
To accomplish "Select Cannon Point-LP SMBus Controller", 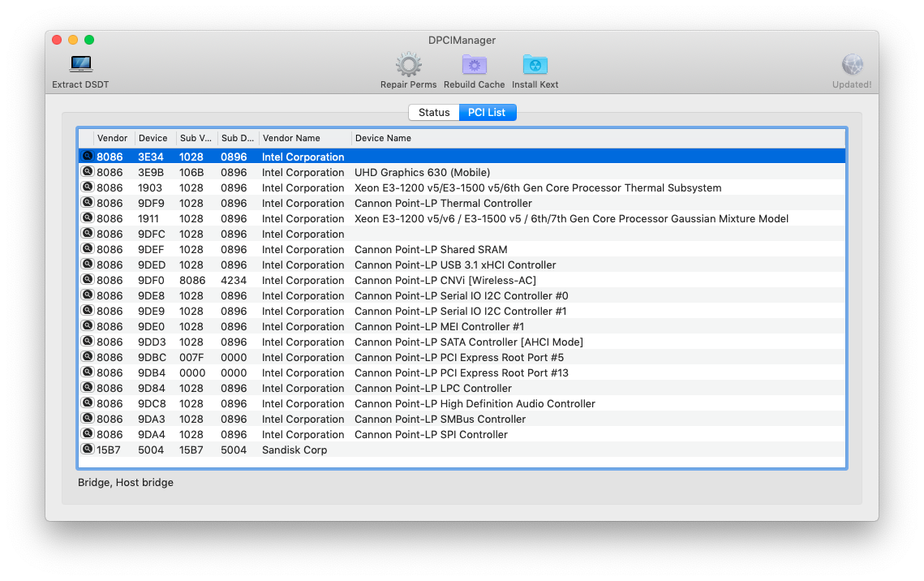I will click(x=441, y=419).
